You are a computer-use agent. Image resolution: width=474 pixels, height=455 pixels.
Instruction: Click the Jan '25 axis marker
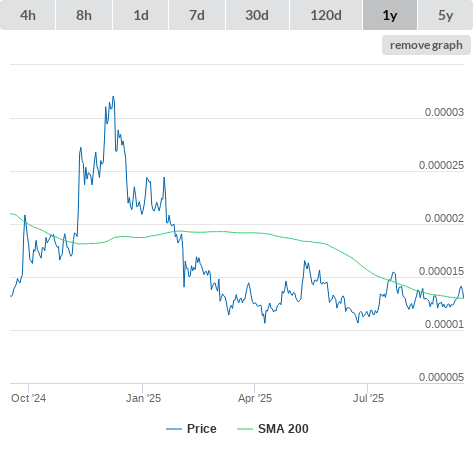coord(143,398)
